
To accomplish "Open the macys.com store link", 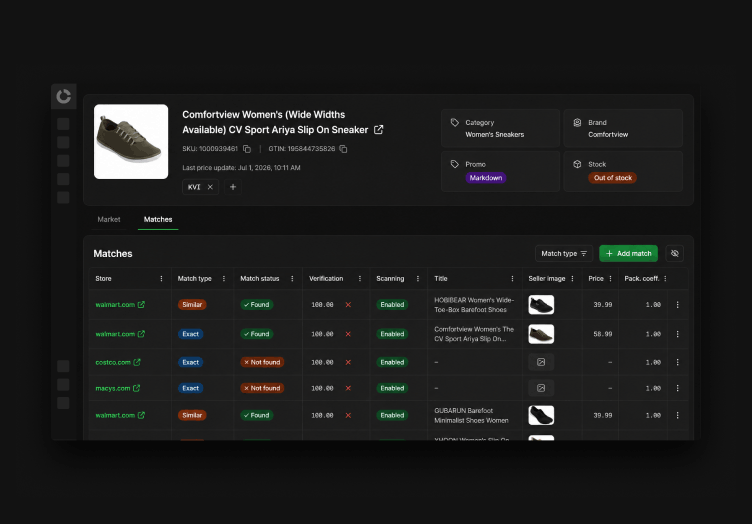I will 118,388.
